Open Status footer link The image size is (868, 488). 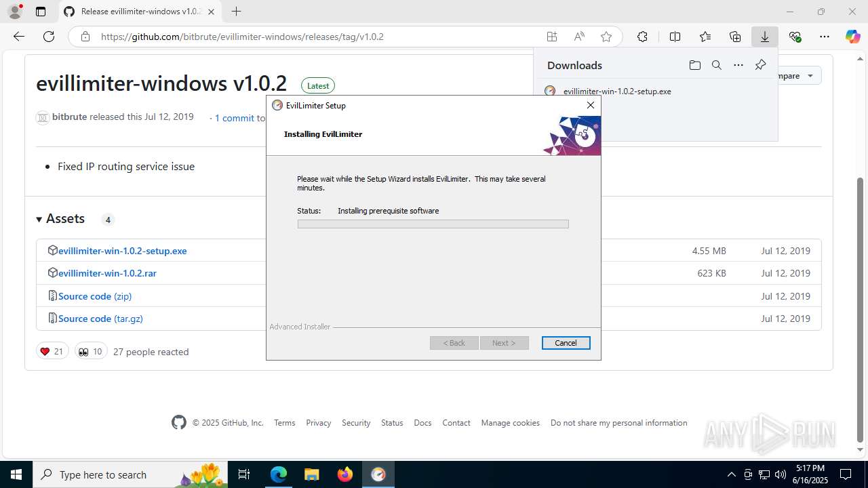392,422
